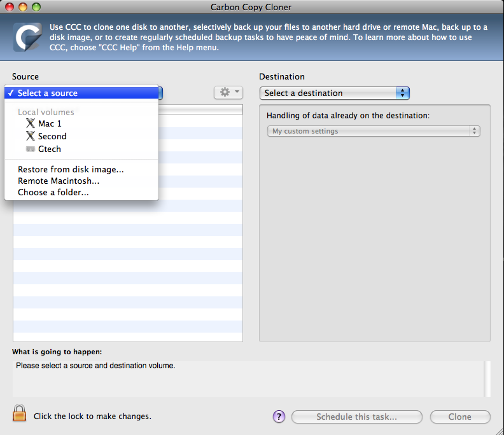
Task: Click 'Restore from disk image...'
Action: (81, 169)
